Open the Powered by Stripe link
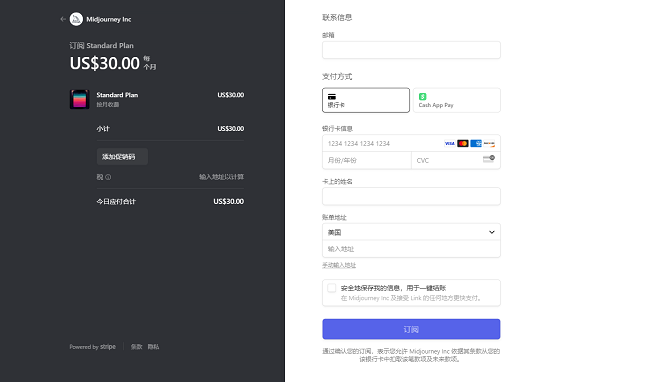This screenshot has height=382, width=660. click(93, 347)
